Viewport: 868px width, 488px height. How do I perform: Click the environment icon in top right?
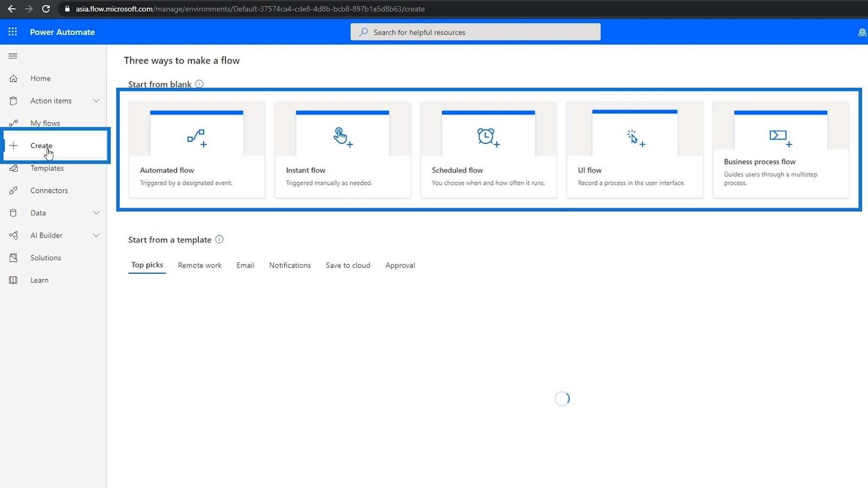click(x=862, y=33)
